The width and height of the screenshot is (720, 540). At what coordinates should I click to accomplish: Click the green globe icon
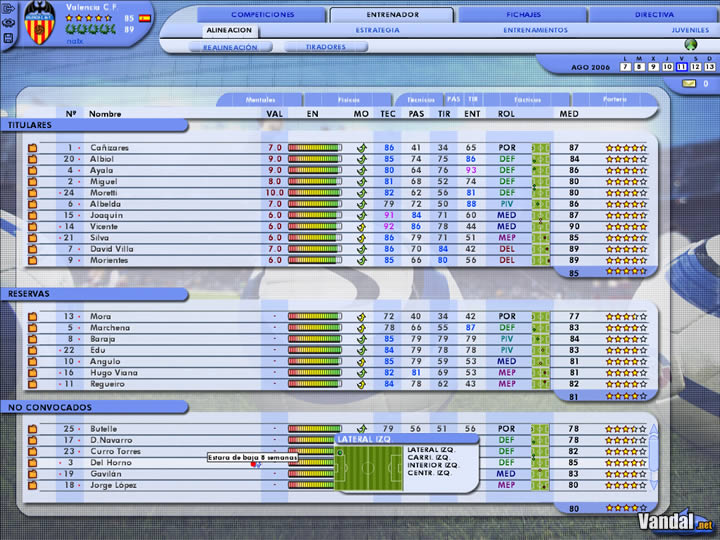(x=691, y=45)
